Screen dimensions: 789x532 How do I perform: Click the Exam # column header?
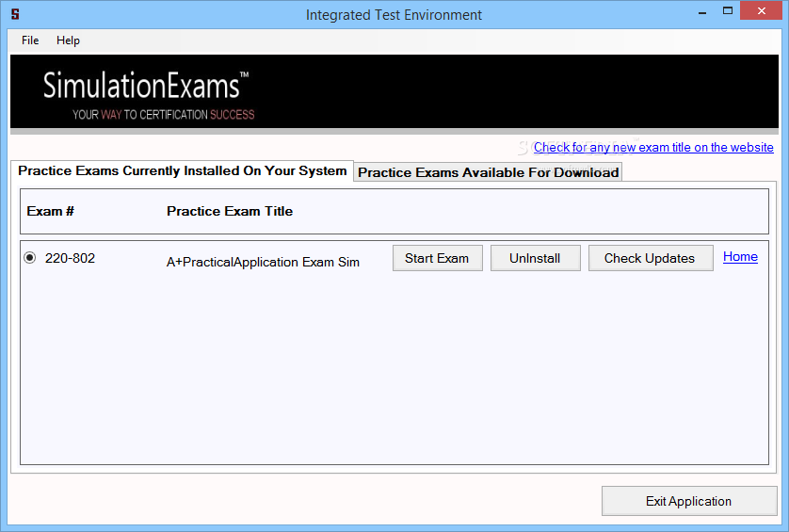point(51,211)
